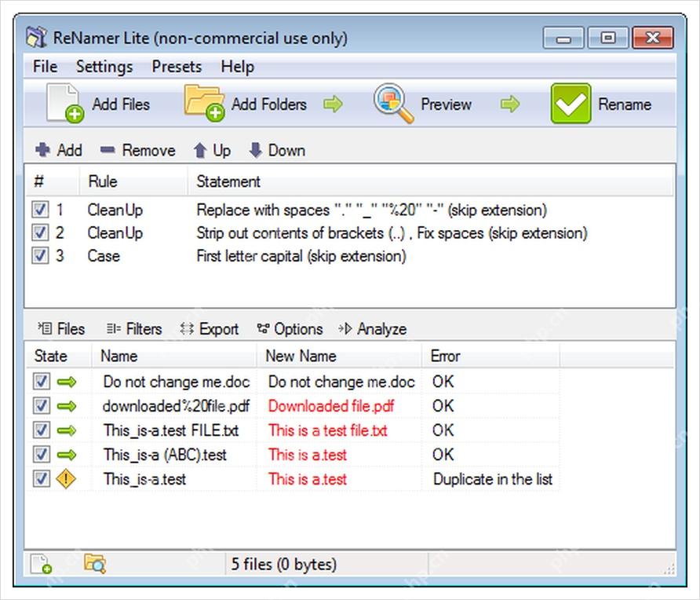Image resolution: width=700 pixels, height=600 pixels.
Task: Toggle checkbox for downloaded%20file.pdf
Action: pos(42,406)
